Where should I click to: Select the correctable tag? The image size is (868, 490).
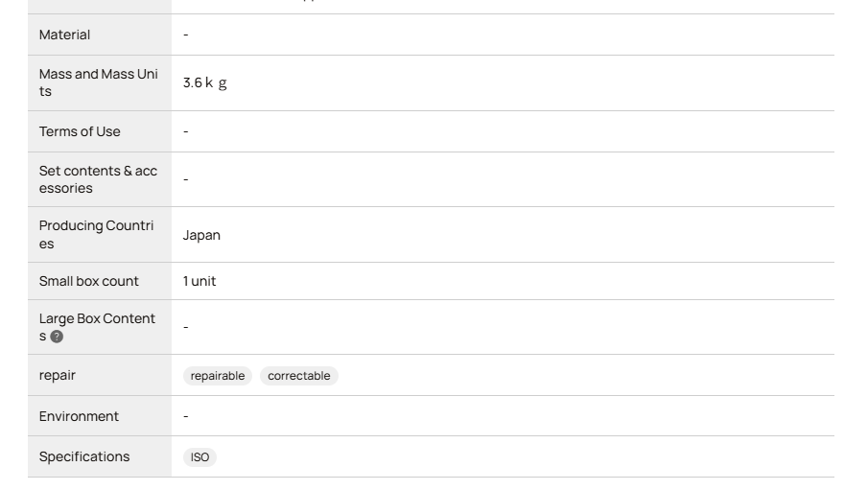click(299, 376)
